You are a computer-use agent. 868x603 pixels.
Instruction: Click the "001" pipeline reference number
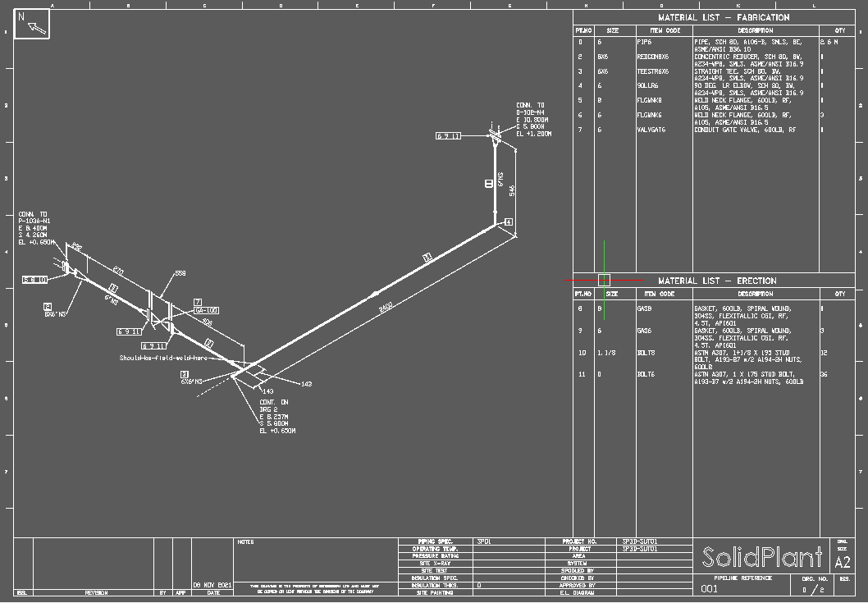(x=709, y=588)
